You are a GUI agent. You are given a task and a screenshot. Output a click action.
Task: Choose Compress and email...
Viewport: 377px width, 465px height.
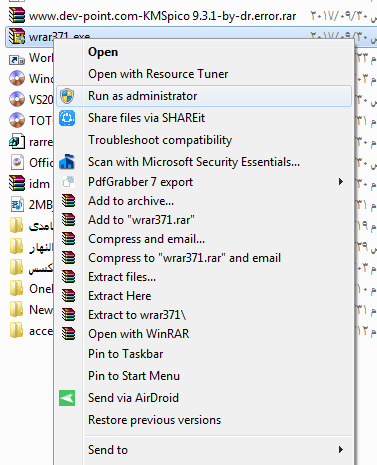pyautogui.click(x=204, y=239)
